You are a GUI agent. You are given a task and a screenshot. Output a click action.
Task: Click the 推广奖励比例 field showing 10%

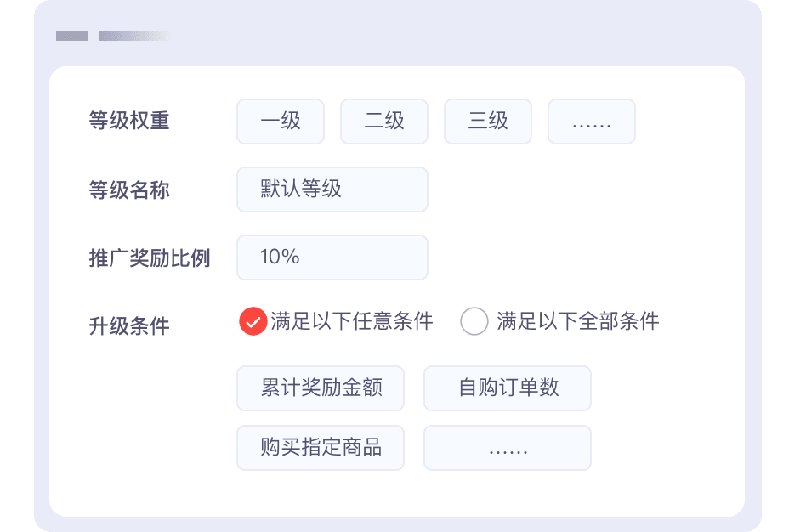point(332,257)
